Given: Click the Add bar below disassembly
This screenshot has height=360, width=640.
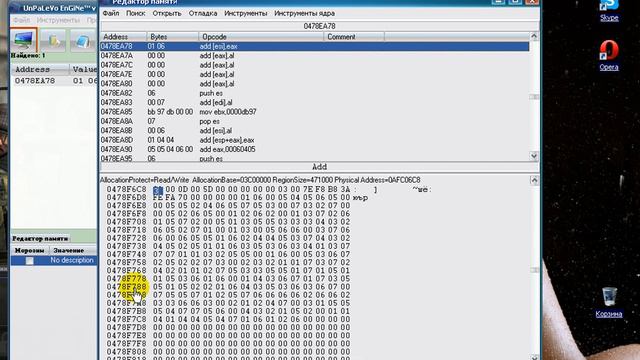Looking at the screenshot, I should [319, 167].
